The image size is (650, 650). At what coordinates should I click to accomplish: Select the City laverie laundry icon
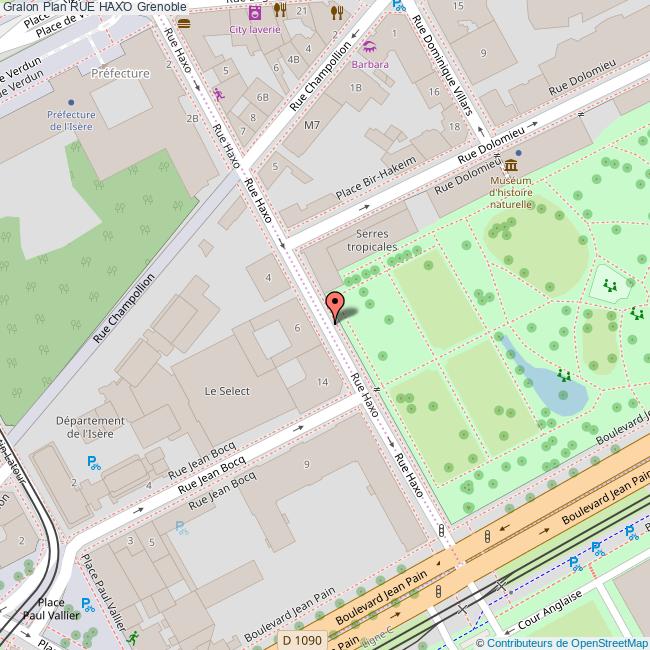tap(255, 12)
